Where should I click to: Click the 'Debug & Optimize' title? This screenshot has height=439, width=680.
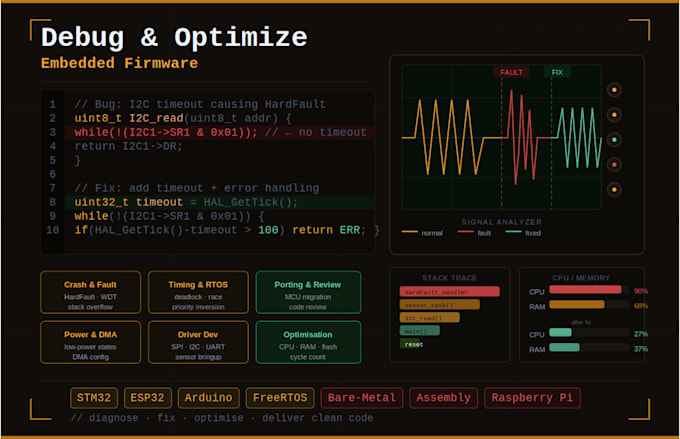[x=174, y=38]
